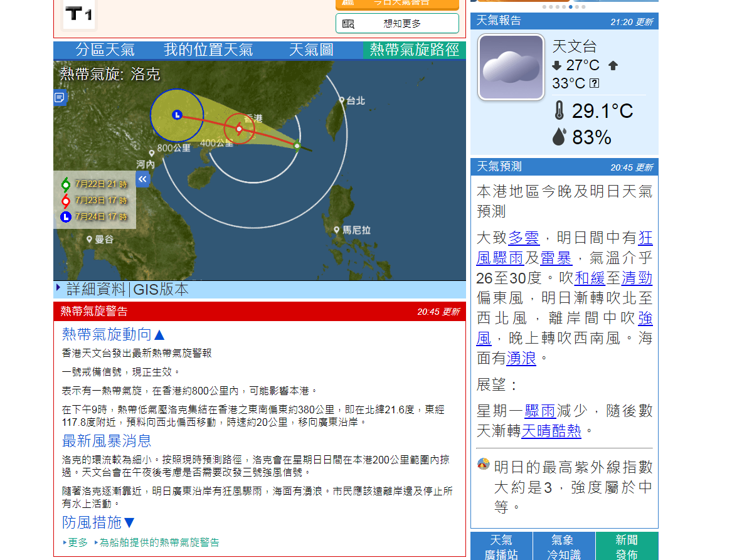
Task: Click the 新聞發佈 tile at bottom right
Action: coord(627,546)
